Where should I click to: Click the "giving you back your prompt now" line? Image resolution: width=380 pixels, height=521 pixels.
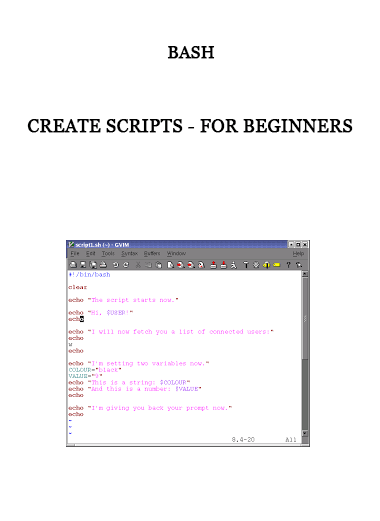pyautogui.click(x=150, y=408)
